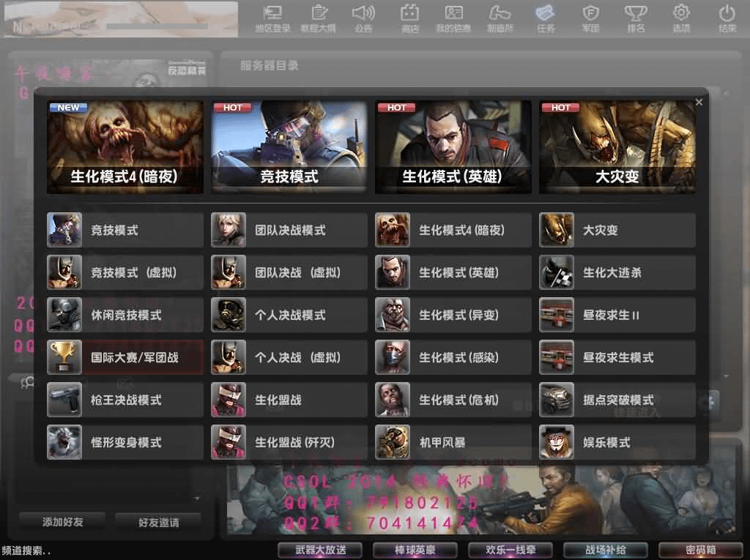Click the 好友邀请 button

pos(158,522)
